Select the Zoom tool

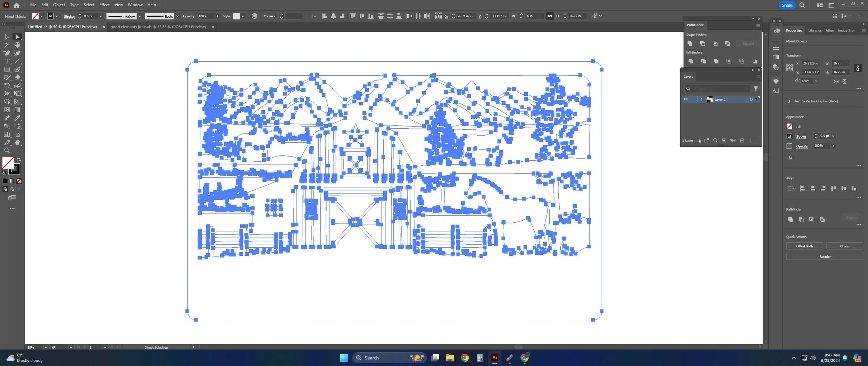point(7,151)
